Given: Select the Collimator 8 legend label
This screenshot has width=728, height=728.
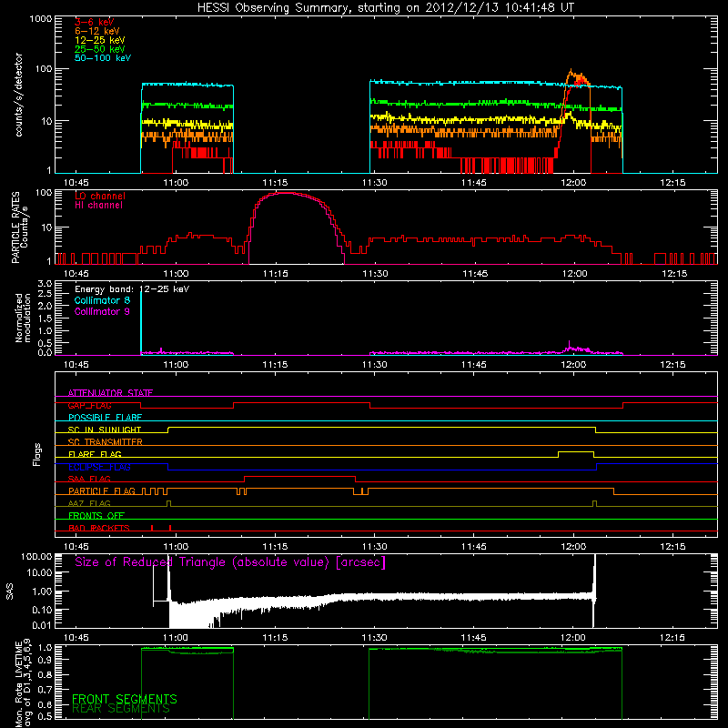Looking at the screenshot, I should tap(102, 300).
